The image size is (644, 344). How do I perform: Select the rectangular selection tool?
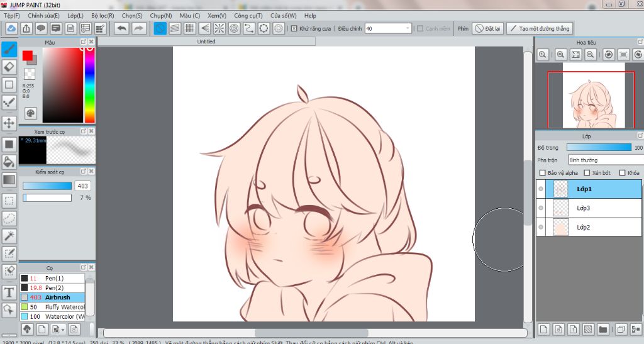point(9,201)
